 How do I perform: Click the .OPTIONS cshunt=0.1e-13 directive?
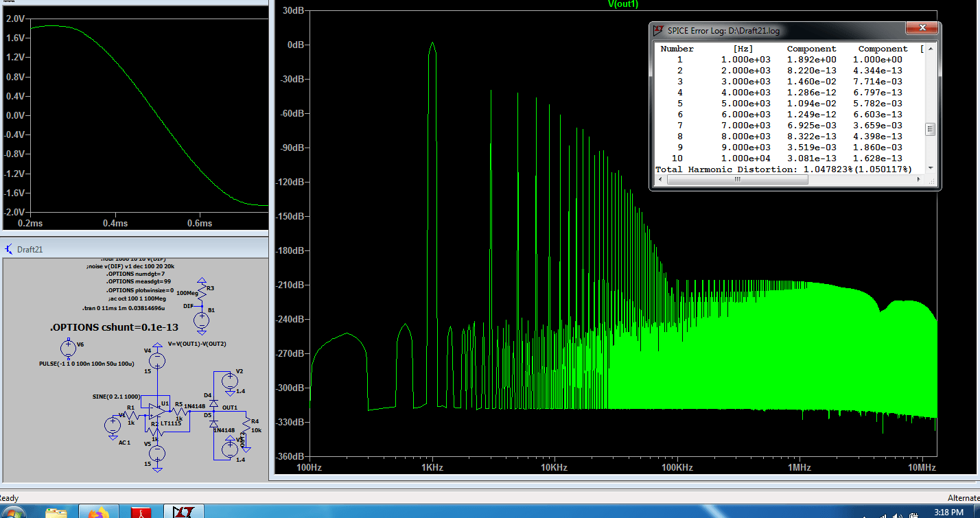(115, 327)
